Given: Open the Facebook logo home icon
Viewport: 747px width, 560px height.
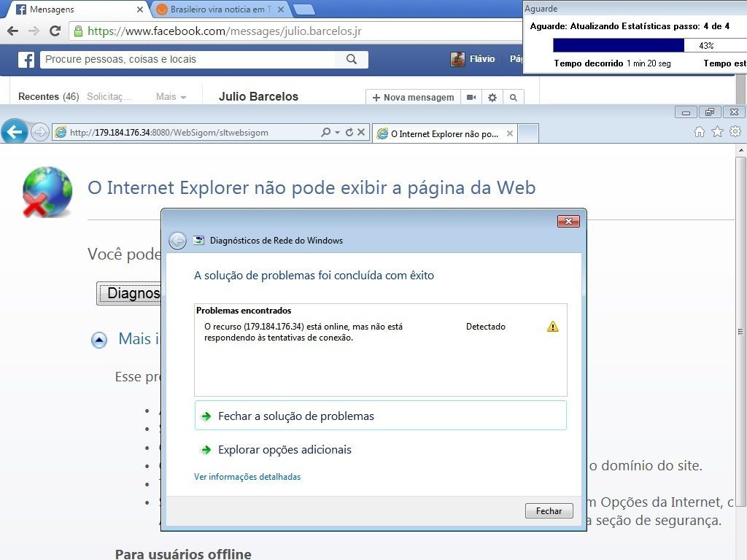Looking at the screenshot, I should 26,60.
